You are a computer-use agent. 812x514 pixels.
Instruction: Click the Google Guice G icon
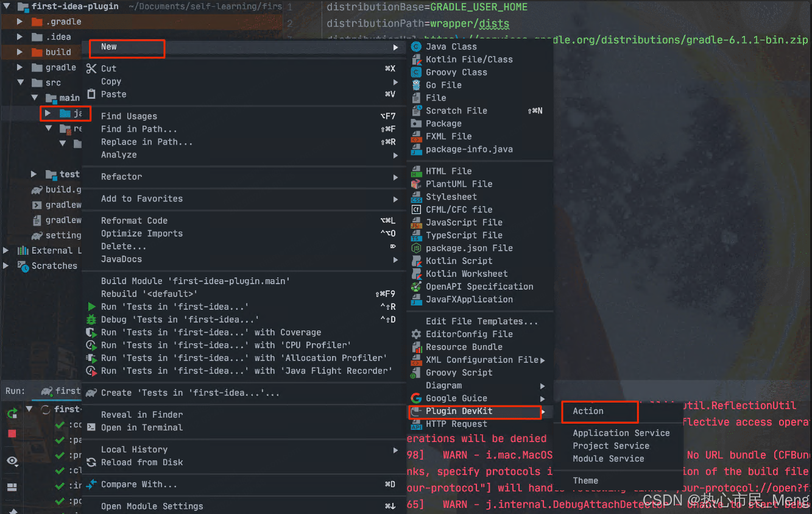point(416,398)
